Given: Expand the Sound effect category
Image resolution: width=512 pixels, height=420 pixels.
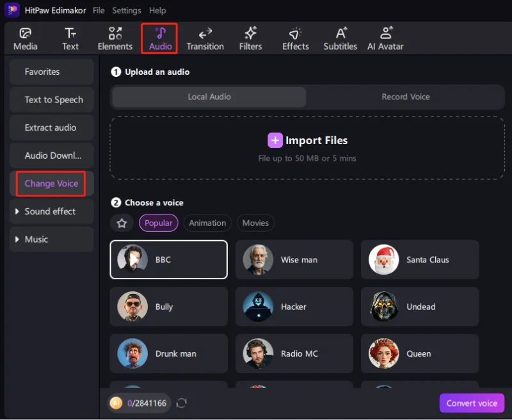Looking at the screenshot, I should (x=51, y=211).
